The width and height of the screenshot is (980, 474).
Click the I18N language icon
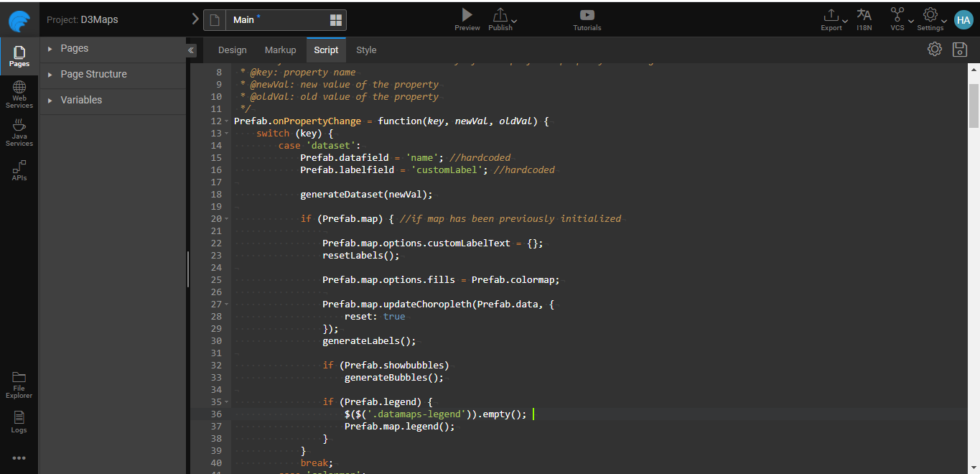point(864,15)
